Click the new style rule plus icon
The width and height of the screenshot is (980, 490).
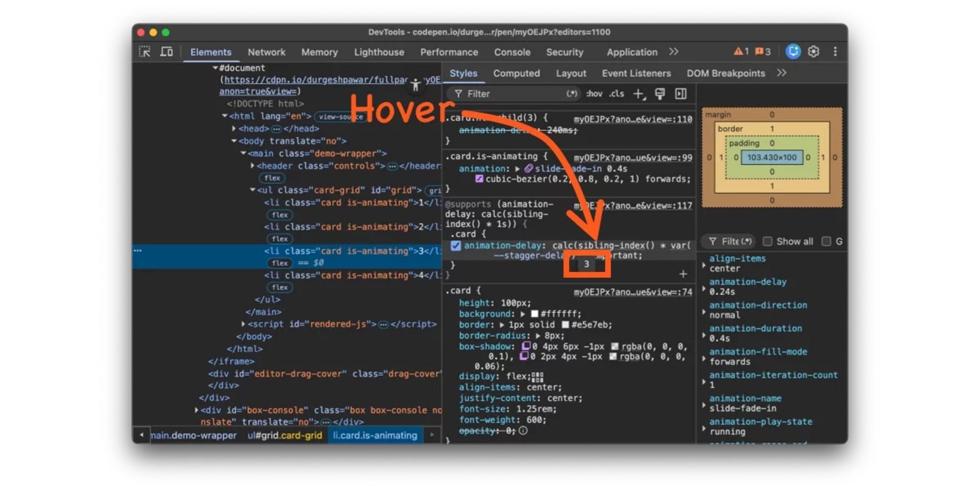[x=639, y=94]
